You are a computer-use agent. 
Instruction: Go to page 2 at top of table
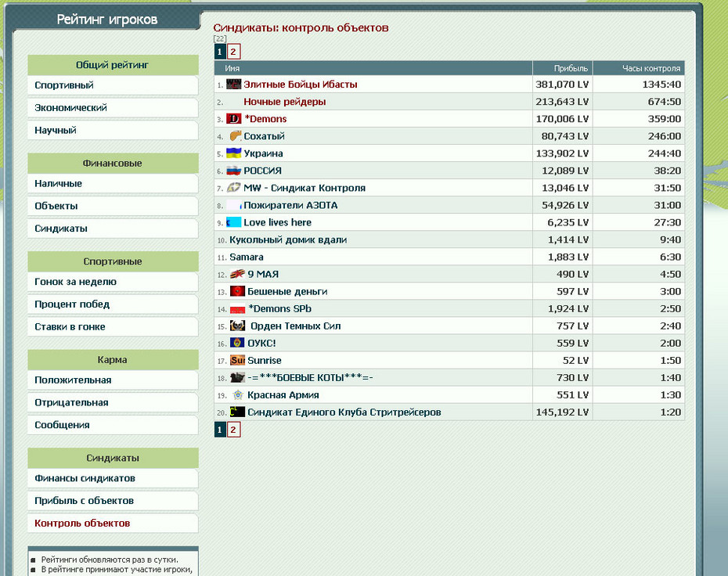233,52
